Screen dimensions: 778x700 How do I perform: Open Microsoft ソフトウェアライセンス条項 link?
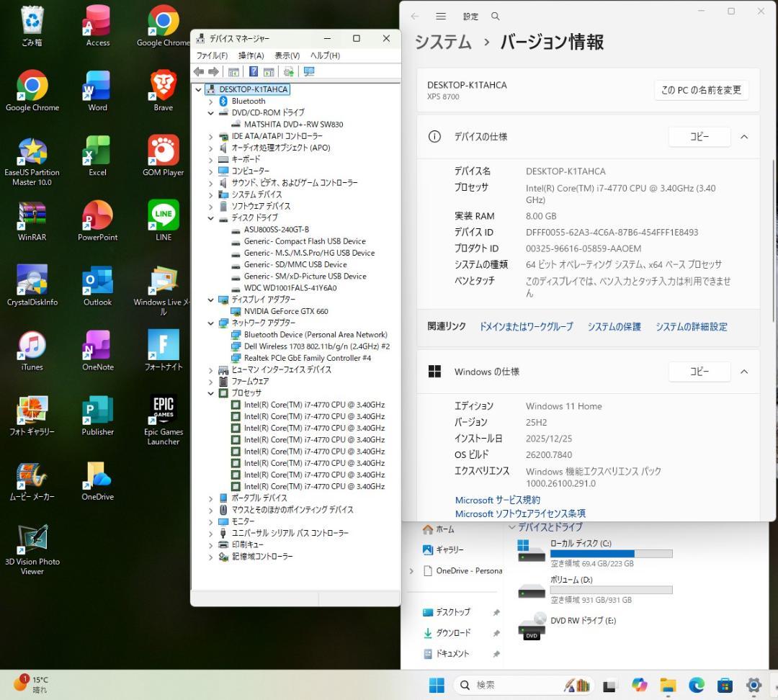pyautogui.click(x=520, y=513)
